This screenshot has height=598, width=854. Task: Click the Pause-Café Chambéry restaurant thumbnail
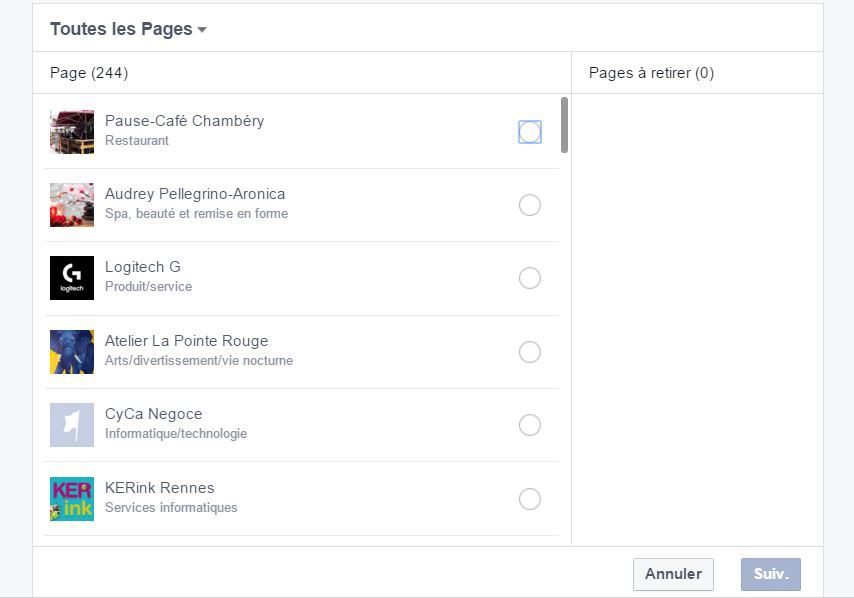pyautogui.click(x=71, y=131)
